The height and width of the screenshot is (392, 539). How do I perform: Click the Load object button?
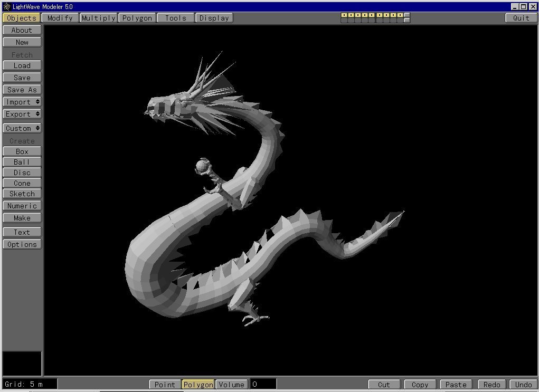(x=22, y=65)
